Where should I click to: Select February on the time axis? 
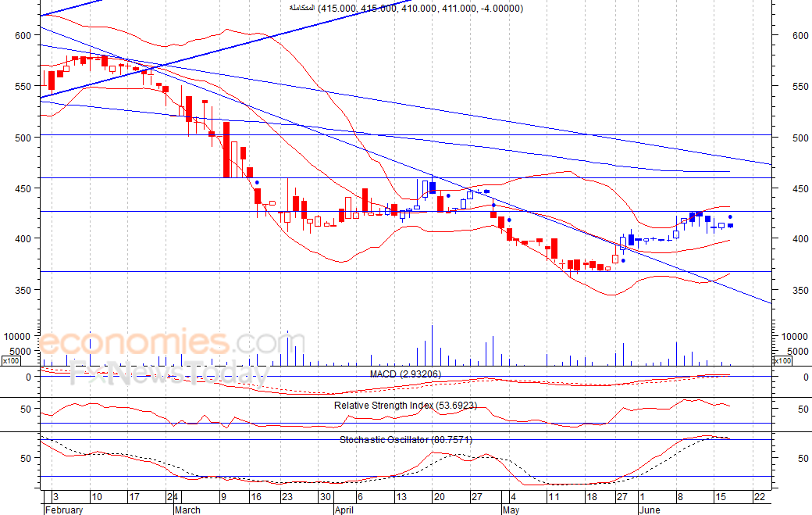(63, 510)
